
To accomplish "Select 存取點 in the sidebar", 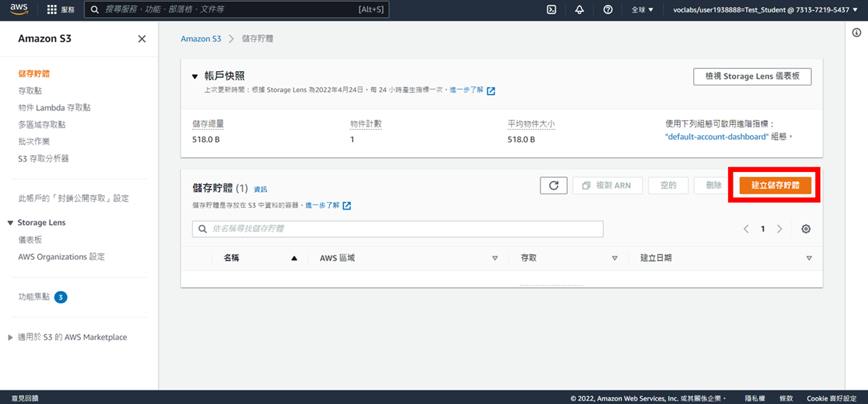I will coord(30,91).
